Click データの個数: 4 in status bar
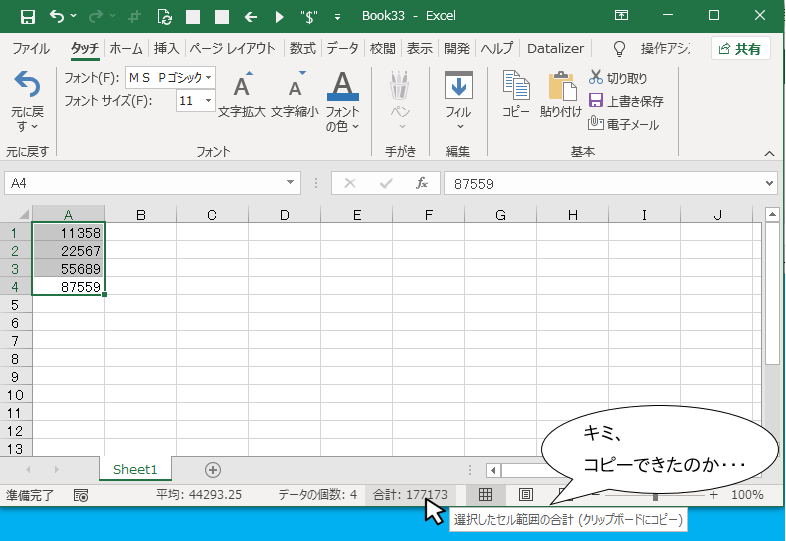The image size is (786, 541). [x=317, y=495]
